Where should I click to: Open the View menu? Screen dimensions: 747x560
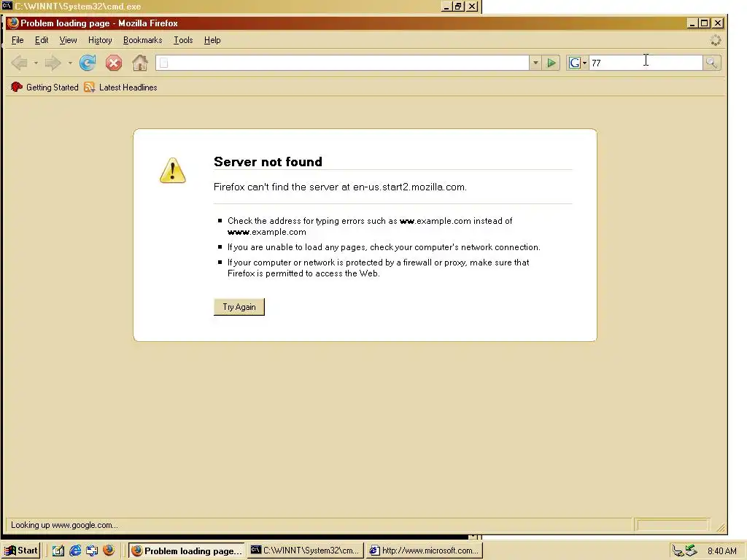pyautogui.click(x=68, y=40)
